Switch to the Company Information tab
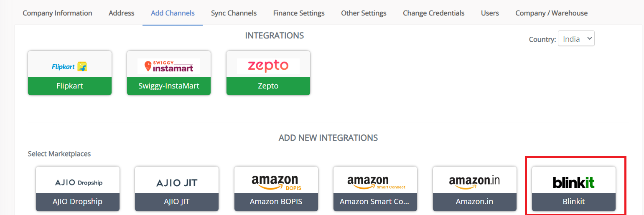 (57, 13)
